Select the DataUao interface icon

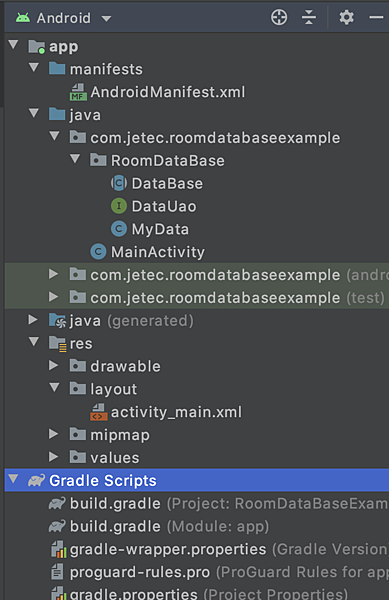[x=119, y=206]
